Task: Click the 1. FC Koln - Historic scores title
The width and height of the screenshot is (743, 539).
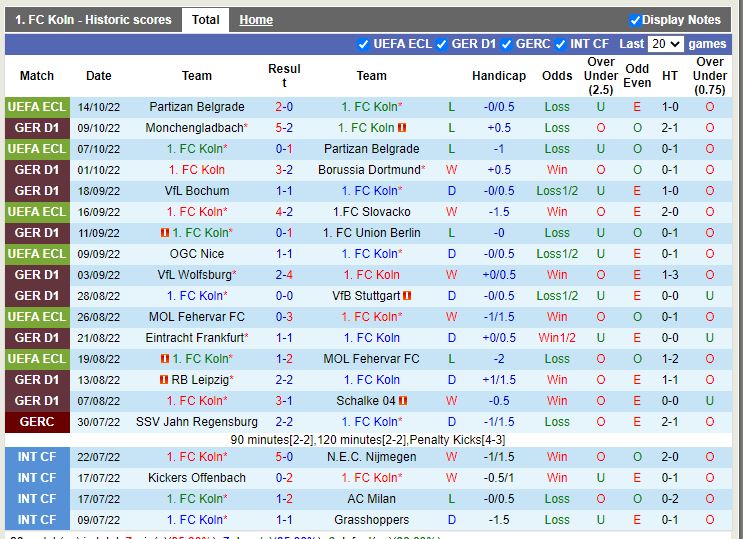Action: tap(93, 20)
